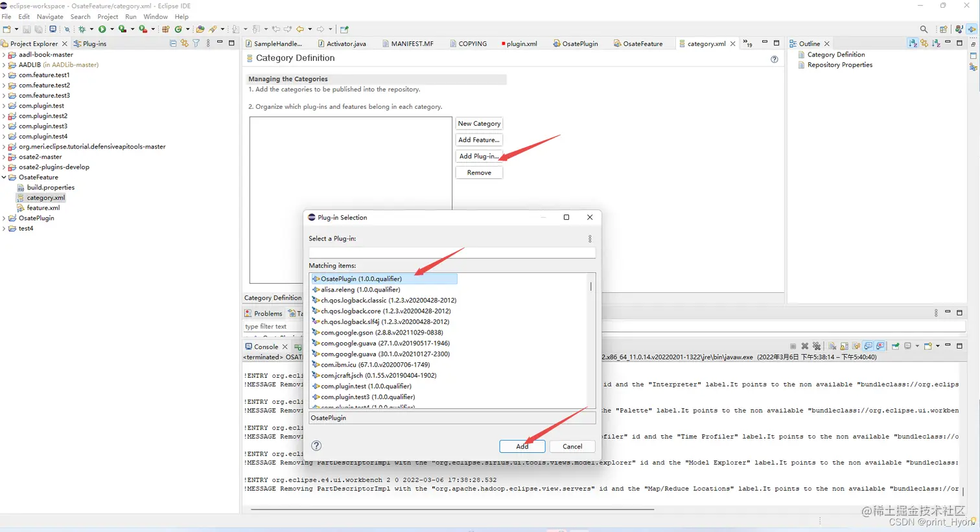The width and height of the screenshot is (980, 532).
Task: Click the Save icon in main toolbar
Action: click(27, 29)
